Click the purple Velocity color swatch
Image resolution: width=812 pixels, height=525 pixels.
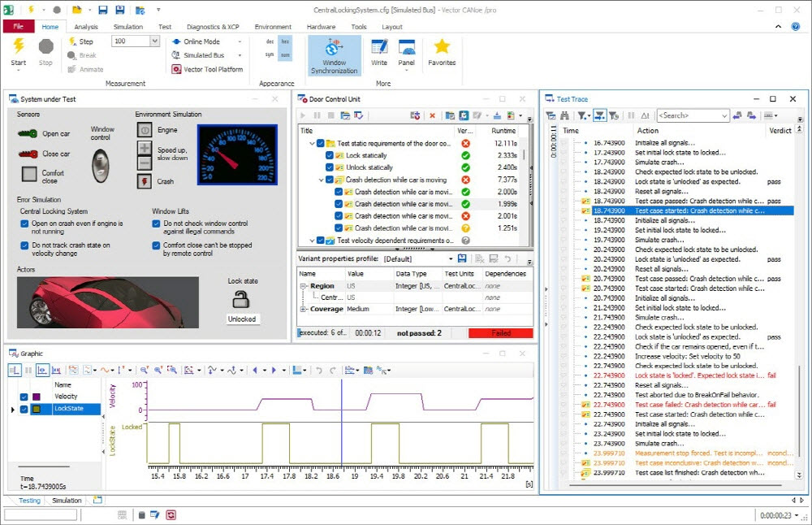tap(36, 397)
